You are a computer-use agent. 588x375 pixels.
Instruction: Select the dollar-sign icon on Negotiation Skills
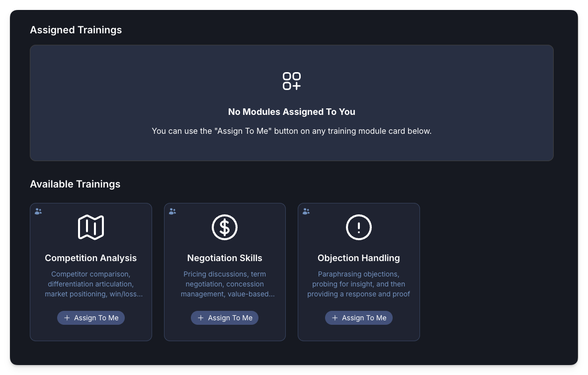pos(225,227)
